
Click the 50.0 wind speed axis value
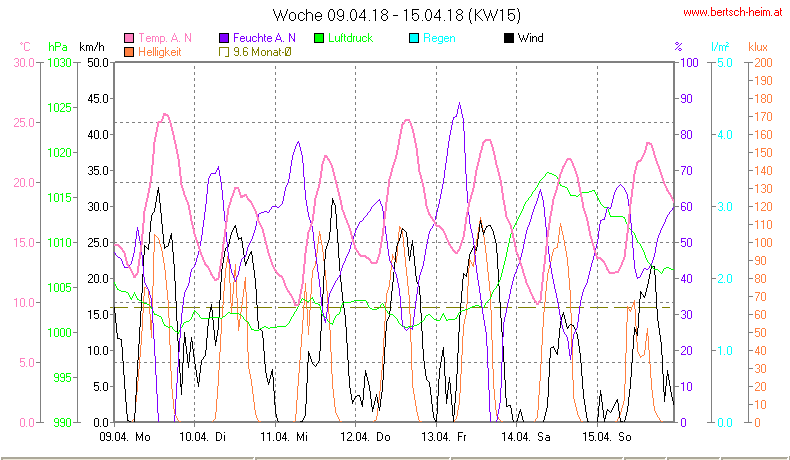coord(98,63)
